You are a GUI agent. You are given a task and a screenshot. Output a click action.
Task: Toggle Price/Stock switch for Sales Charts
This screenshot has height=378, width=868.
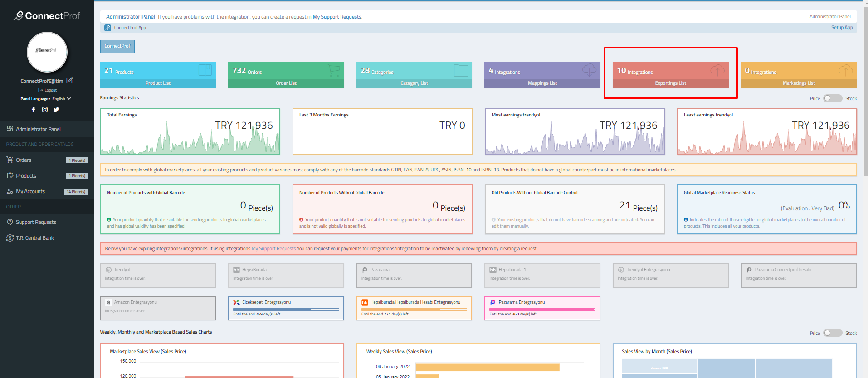[832, 333]
